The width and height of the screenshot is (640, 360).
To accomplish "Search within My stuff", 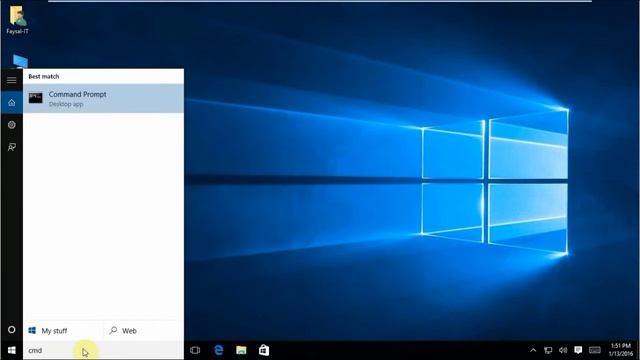I will [x=62, y=331].
